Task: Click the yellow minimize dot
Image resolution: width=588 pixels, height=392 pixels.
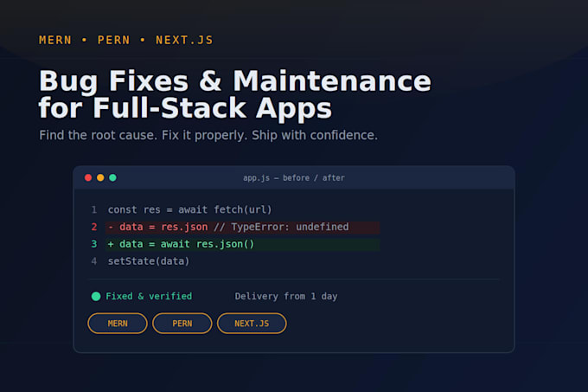Action: pyautogui.click(x=100, y=177)
